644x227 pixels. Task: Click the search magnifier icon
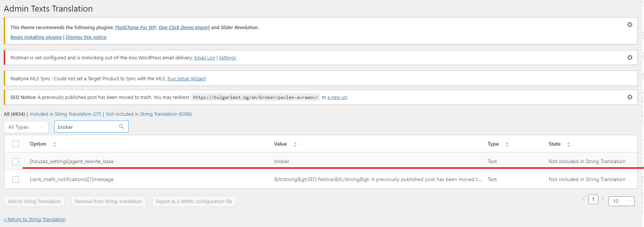[x=121, y=127]
